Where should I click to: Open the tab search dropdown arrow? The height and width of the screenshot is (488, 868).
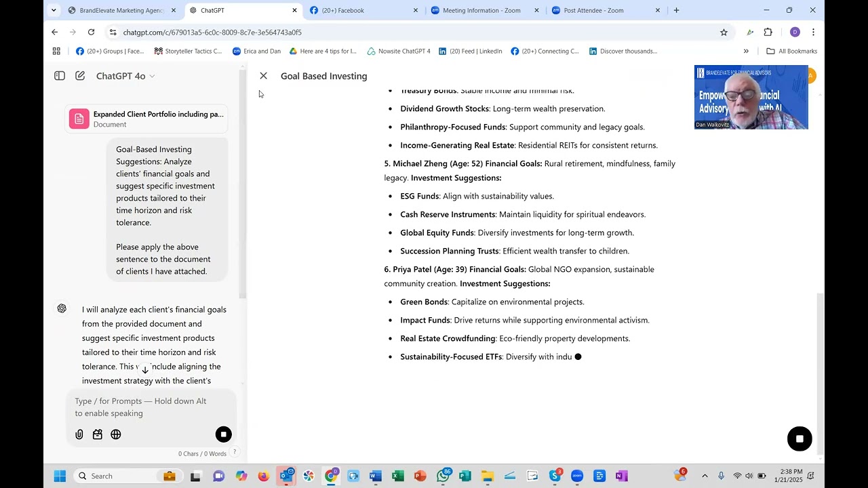point(54,10)
